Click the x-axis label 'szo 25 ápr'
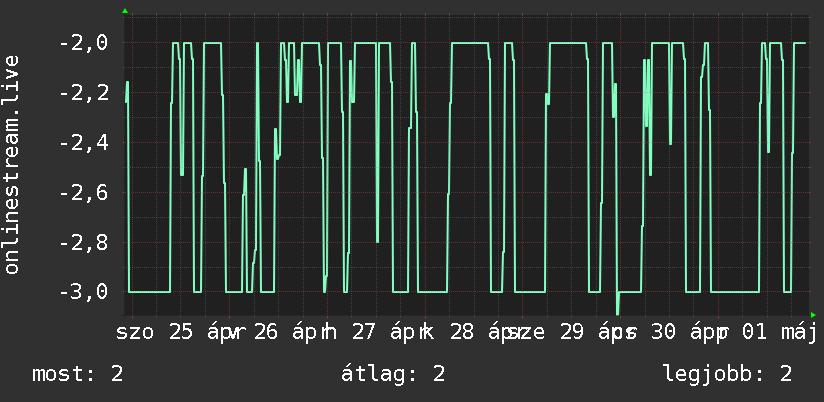The image size is (824, 402). [x=179, y=333]
